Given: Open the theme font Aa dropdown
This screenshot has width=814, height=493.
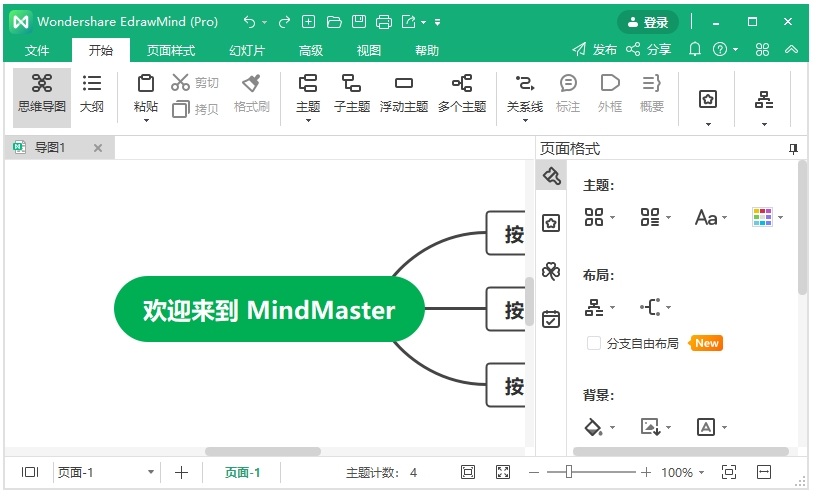Looking at the screenshot, I should (x=711, y=217).
